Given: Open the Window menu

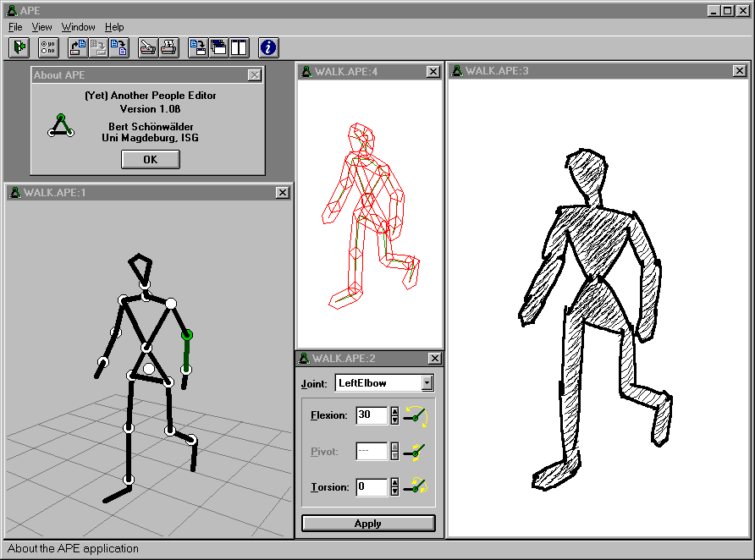Looking at the screenshot, I should click(78, 27).
